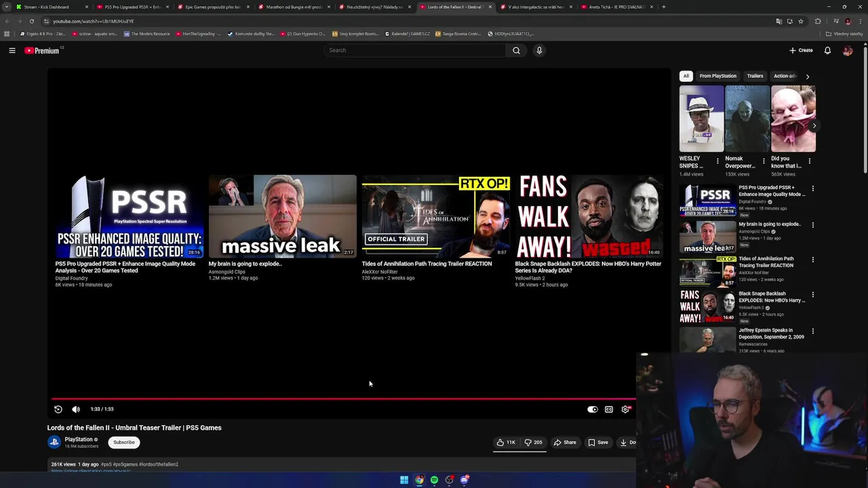Focus the YouTube search field
The height and width of the screenshot is (488, 868).
point(415,50)
